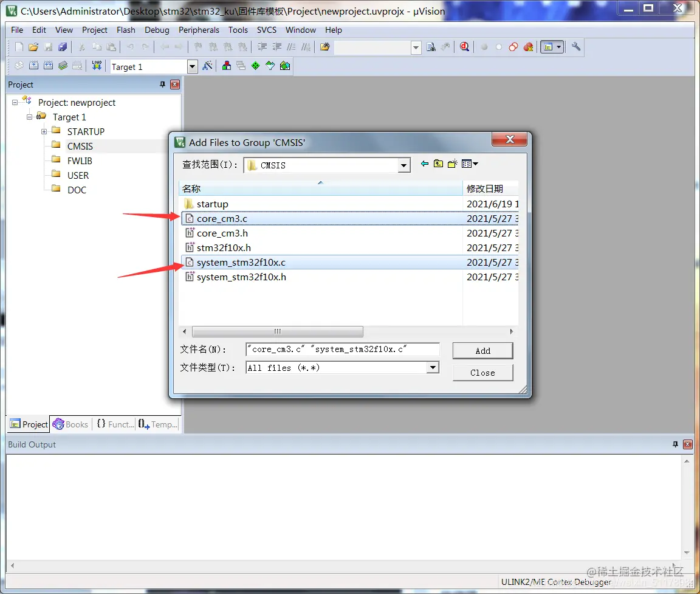Viewport: 700px width, 594px height.
Task: Switch to the Books tab
Action: point(70,424)
